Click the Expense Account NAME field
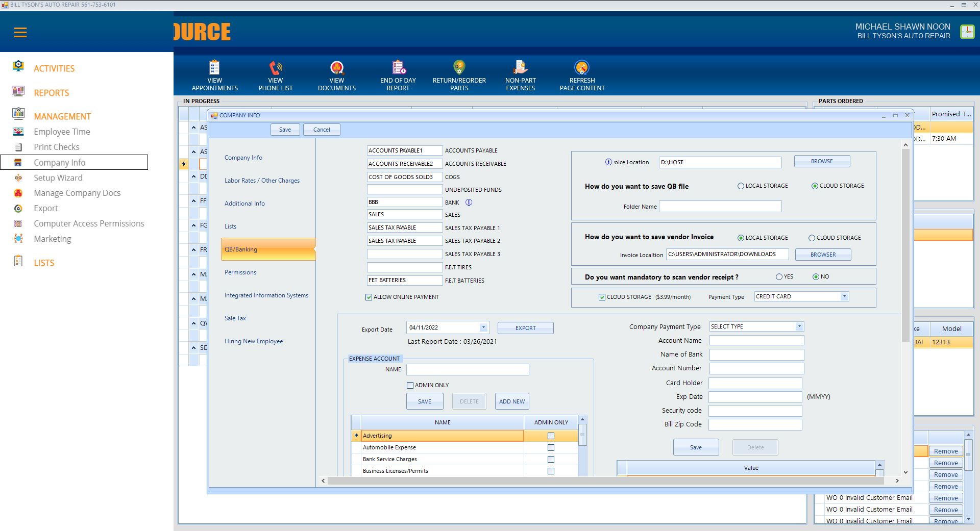The width and height of the screenshot is (980, 531). tap(468, 369)
